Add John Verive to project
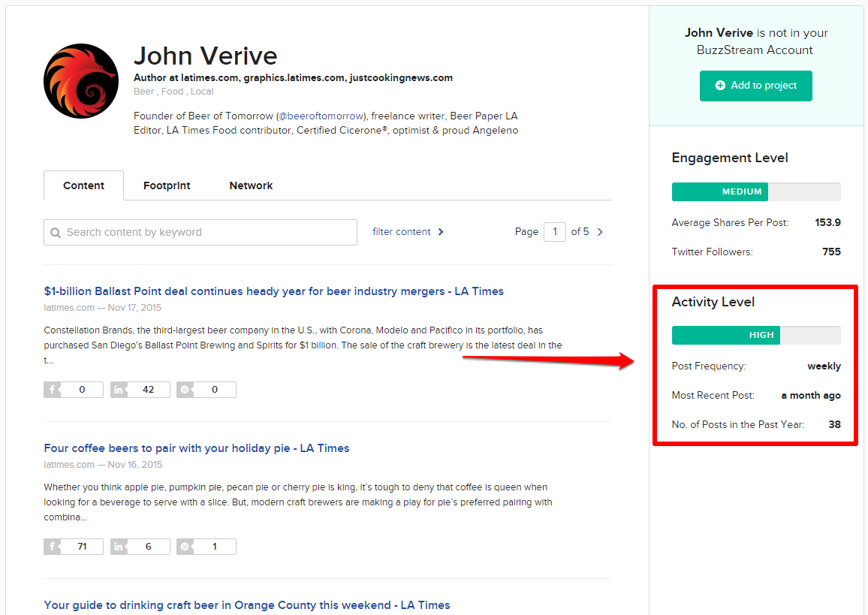This screenshot has width=868, height=615. 755,86
